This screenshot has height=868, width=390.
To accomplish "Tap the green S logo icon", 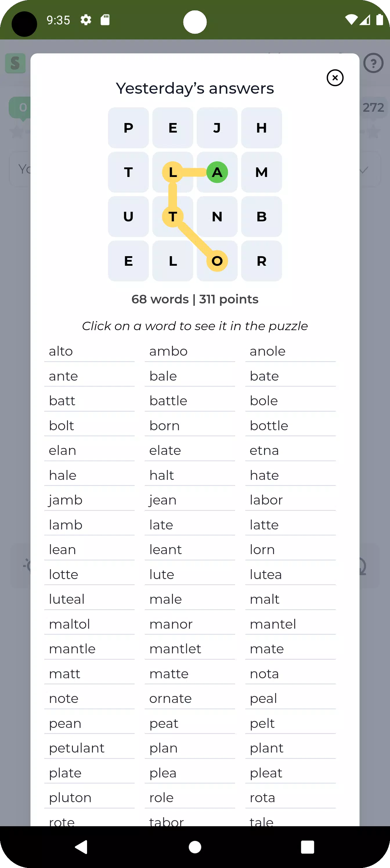I will point(15,63).
